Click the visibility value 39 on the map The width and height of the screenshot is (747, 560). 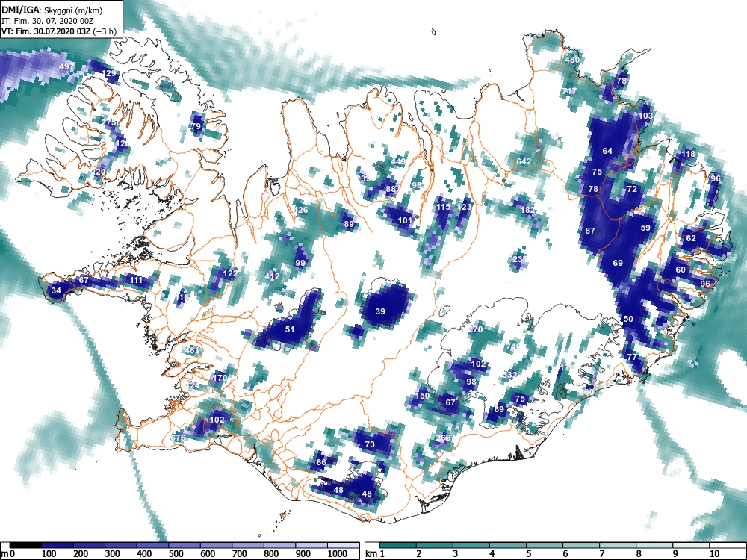pos(380,311)
